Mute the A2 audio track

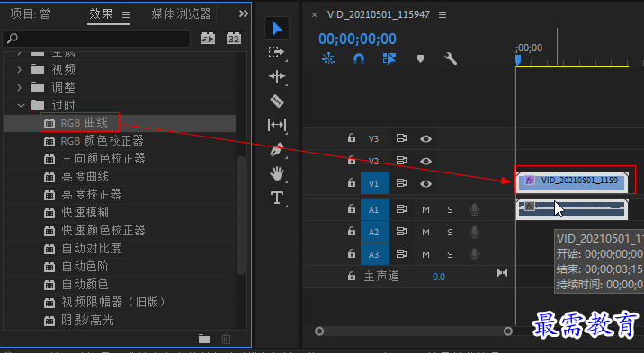click(x=426, y=233)
